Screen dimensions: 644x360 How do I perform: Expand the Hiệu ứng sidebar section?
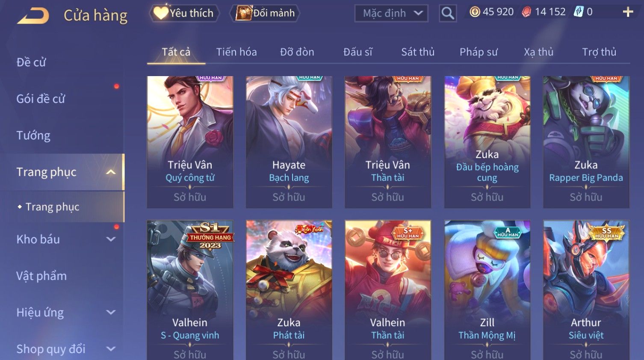(111, 312)
